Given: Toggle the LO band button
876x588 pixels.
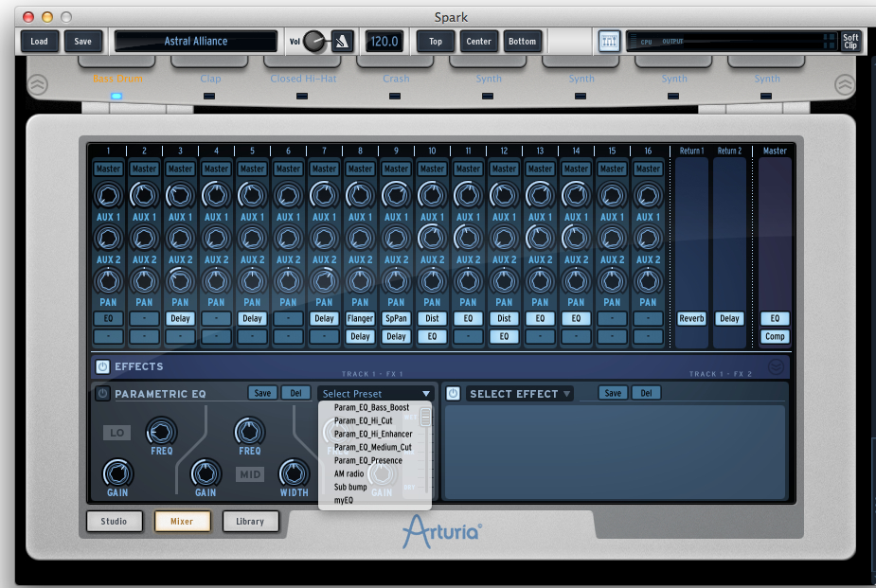Looking at the screenshot, I should (x=116, y=432).
